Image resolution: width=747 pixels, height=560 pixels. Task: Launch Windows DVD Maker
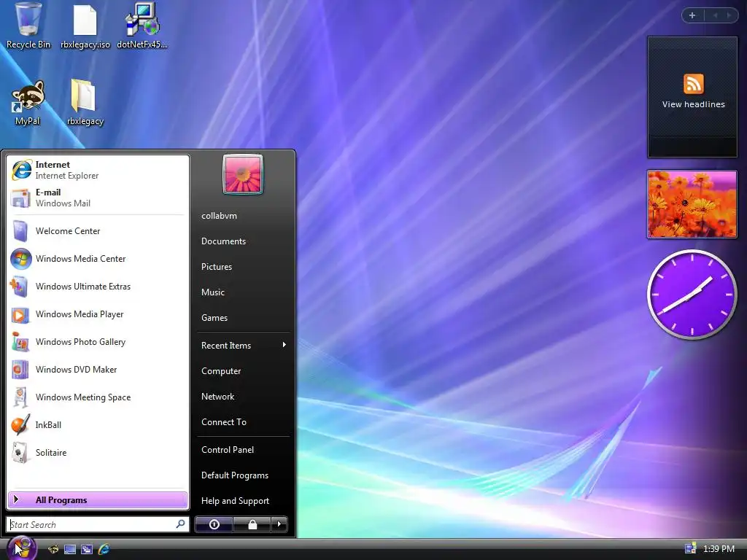(x=98, y=369)
